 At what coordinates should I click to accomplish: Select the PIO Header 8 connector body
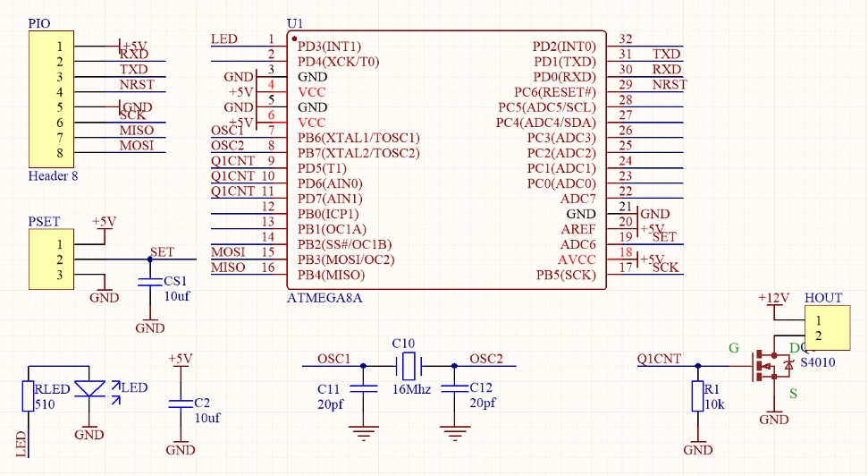(x=51, y=99)
